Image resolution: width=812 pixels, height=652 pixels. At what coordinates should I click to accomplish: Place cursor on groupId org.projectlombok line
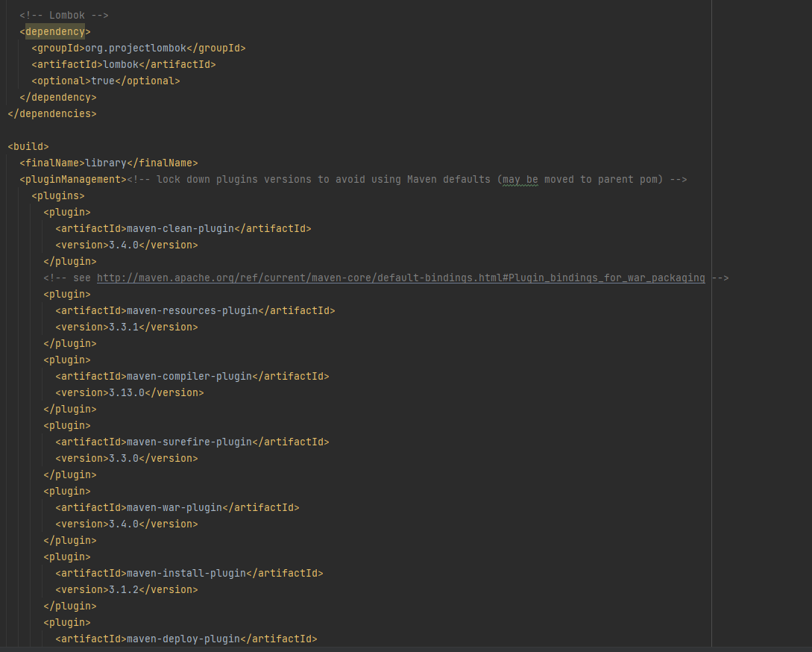coord(138,48)
